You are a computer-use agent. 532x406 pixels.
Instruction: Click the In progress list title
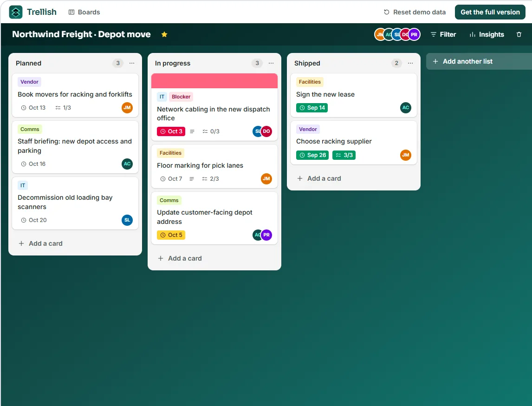[x=173, y=63]
